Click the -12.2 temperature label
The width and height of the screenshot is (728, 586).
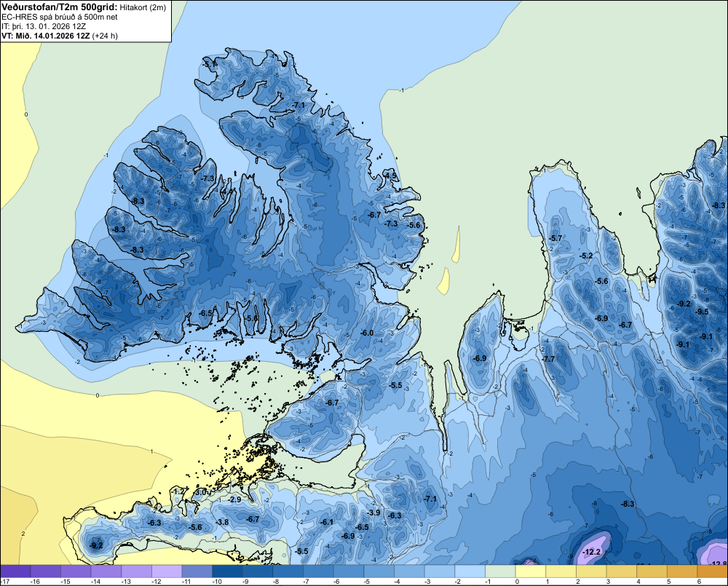click(591, 552)
